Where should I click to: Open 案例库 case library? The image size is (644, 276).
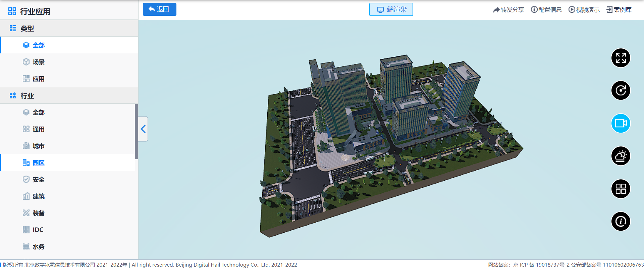tap(619, 10)
